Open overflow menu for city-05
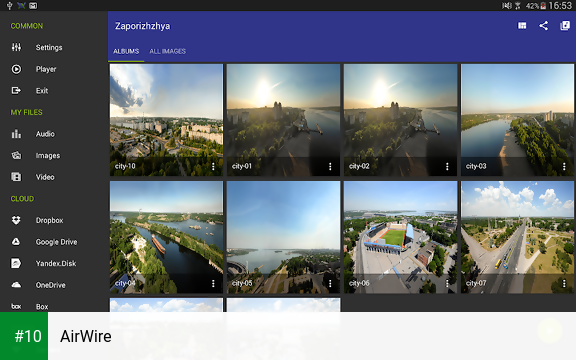 (330, 283)
